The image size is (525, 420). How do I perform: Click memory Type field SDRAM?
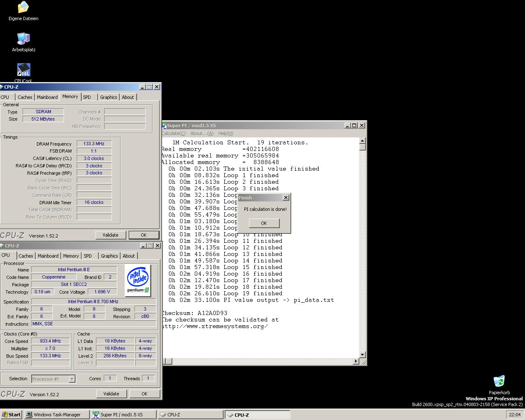(x=43, y=112)
